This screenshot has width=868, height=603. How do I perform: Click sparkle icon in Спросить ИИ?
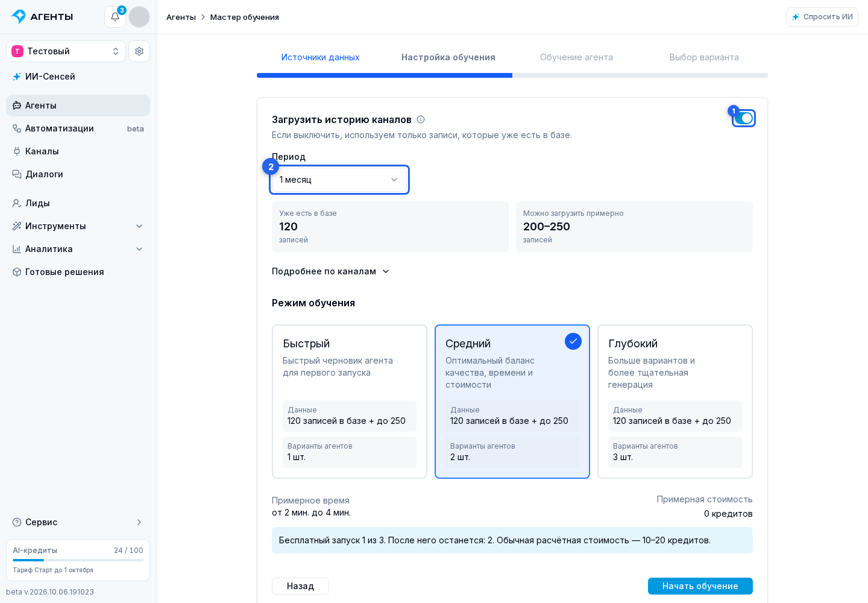[x=796, y=17]
